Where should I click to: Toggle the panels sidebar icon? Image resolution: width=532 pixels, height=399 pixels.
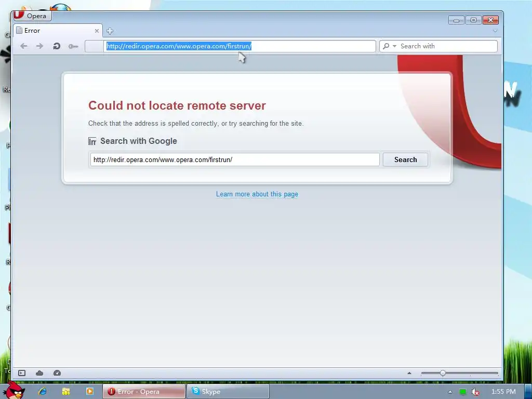[22, 373]
